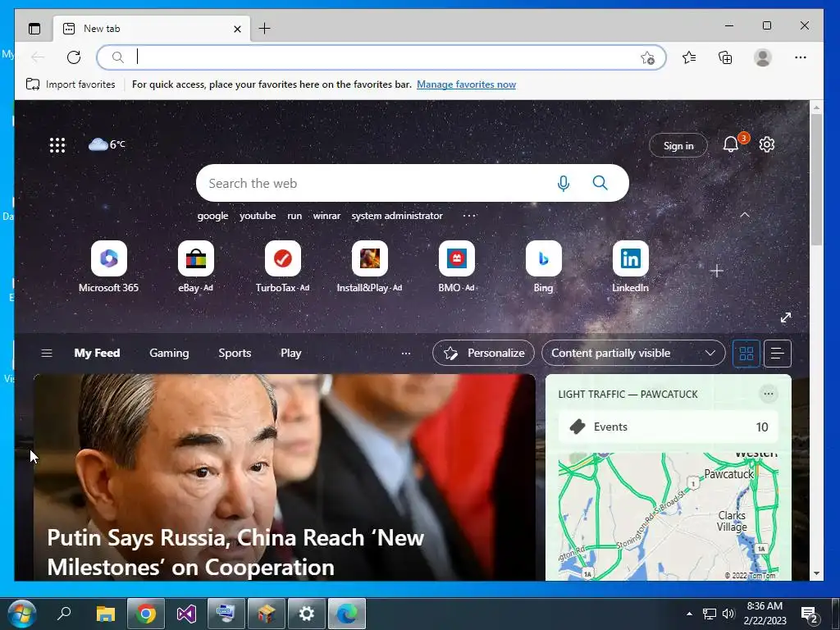Open the Action Center notifications icon
Viewport: 840px width, 630px height.
[x=809, y=614]
